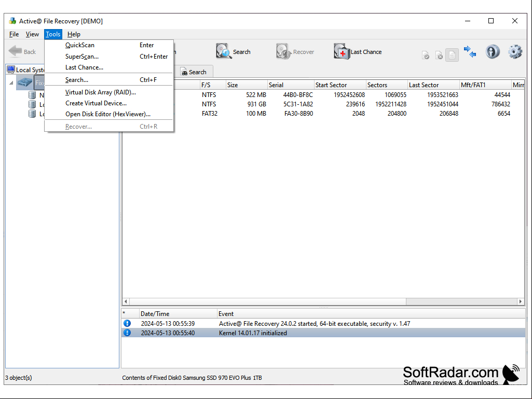This screenshot has height=399, width=532.
Task: Click serial number 44B0-BF8C
Action: 298,95
